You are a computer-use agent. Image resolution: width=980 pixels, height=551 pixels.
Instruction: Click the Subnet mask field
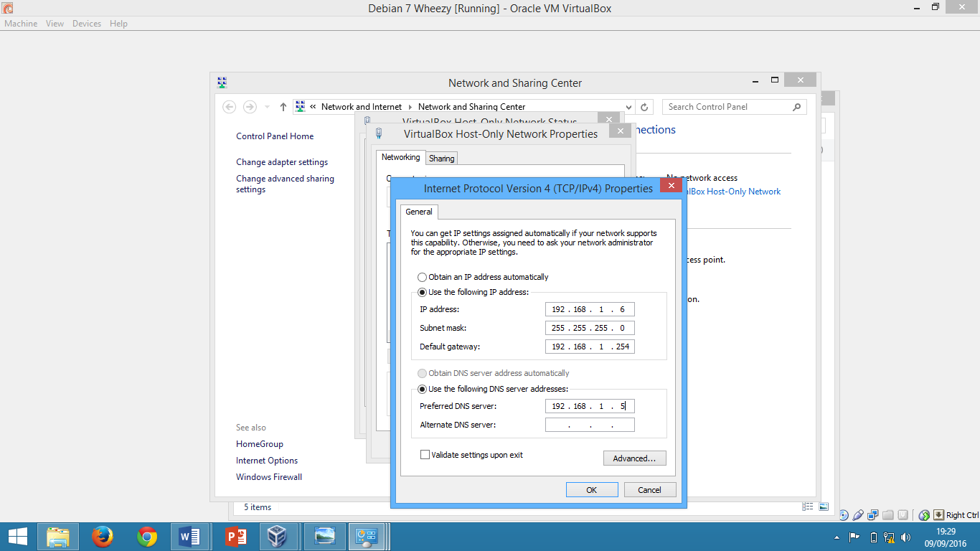[590, 328]
